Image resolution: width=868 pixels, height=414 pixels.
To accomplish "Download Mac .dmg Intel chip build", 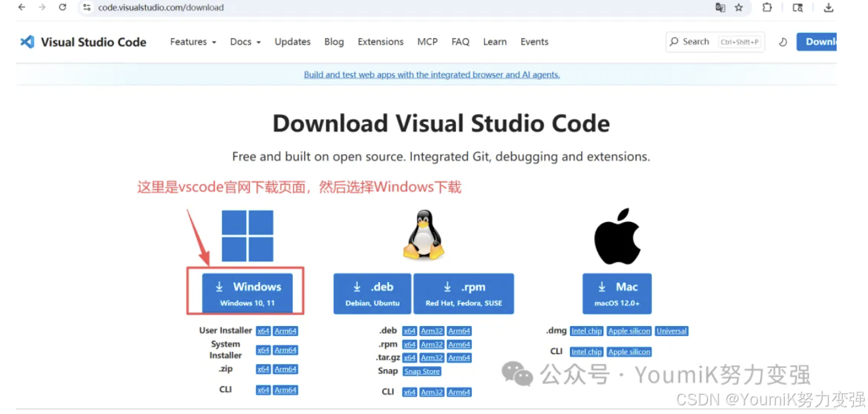I will click(587, 331).
